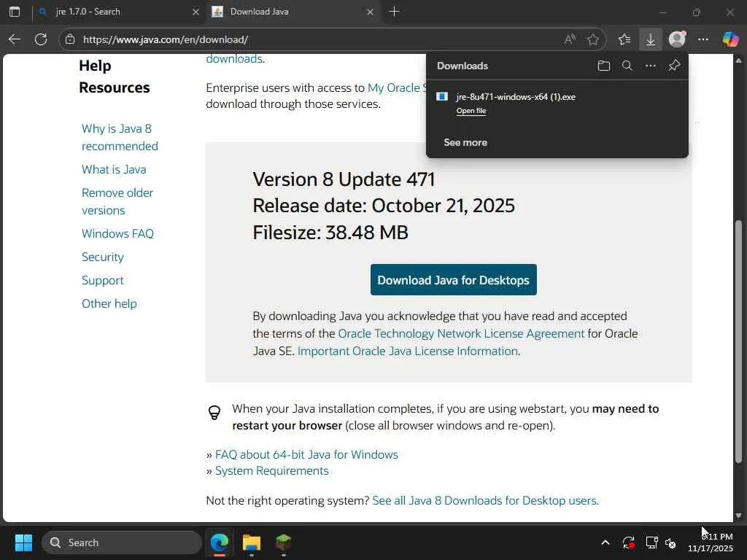Pin the Downloads panel
This screenshot has height=560, width=747.
click(x=674, y=66)
